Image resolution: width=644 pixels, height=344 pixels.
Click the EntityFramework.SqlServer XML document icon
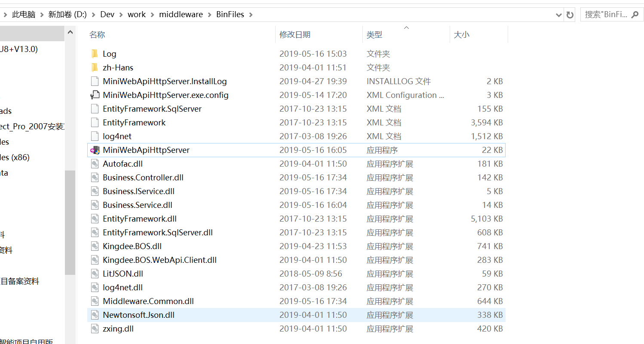pyautogui.click(x=95, y=109)
